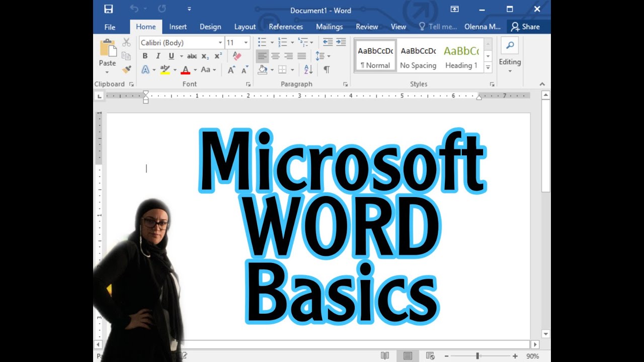Viewport: 644px width, 362px height.
Task: Toggle Justify paragraph alignment
Action: (x=302, y=56)
